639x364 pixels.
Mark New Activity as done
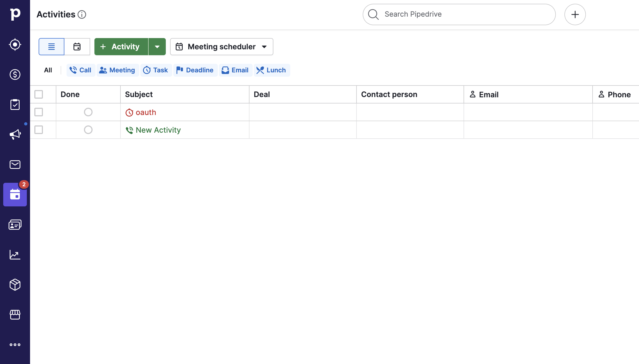pyautogui.click(x=88, y=130)
